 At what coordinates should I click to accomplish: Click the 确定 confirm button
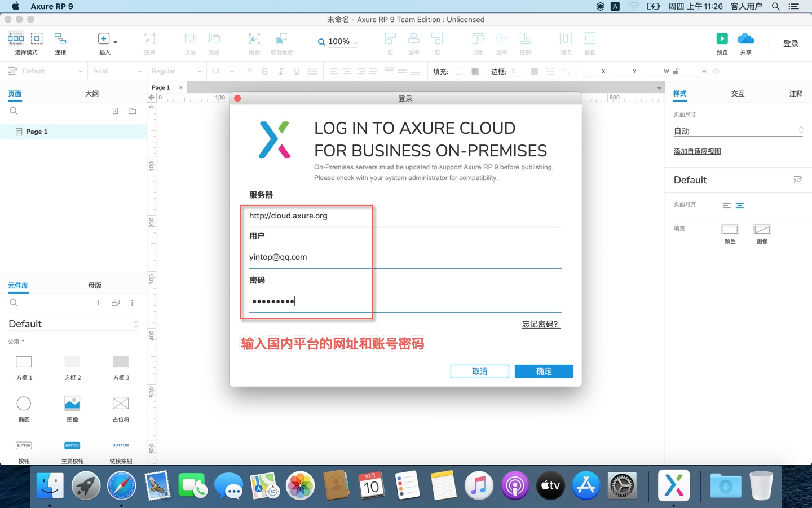[544, 371]
